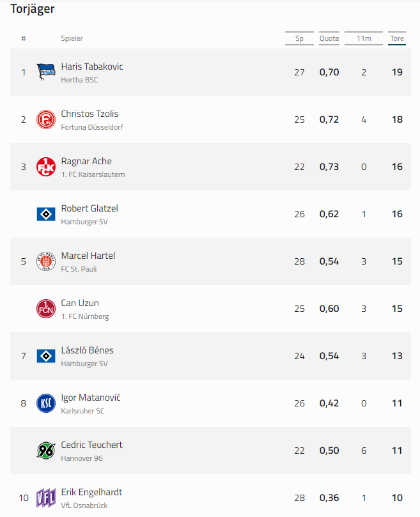Sort by 11m penalty column
420x517 pixels.
[x=364, y=38]
